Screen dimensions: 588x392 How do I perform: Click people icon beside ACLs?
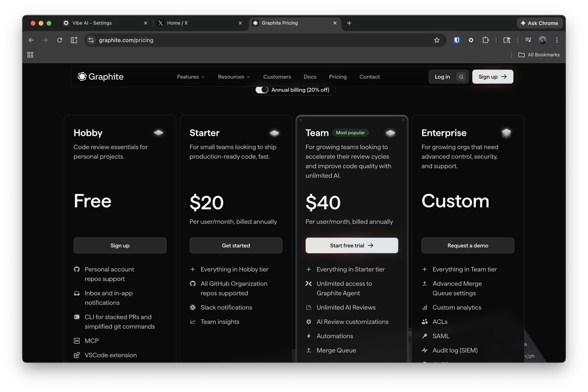point(424,322)
